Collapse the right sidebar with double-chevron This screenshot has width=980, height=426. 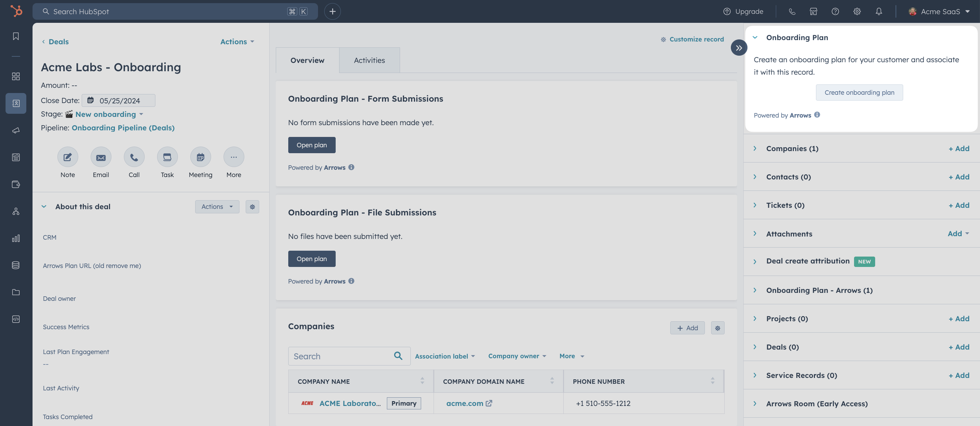pos(738,48)
